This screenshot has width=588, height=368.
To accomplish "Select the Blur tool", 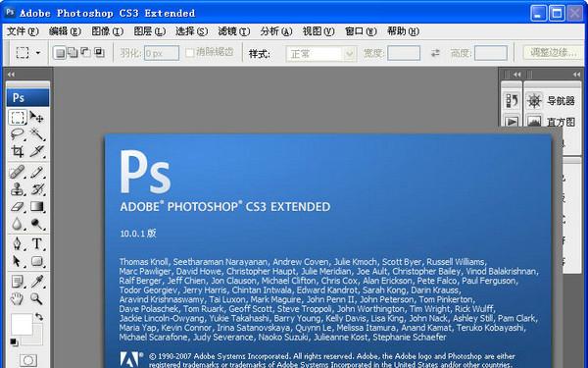I will click(18, 224).
